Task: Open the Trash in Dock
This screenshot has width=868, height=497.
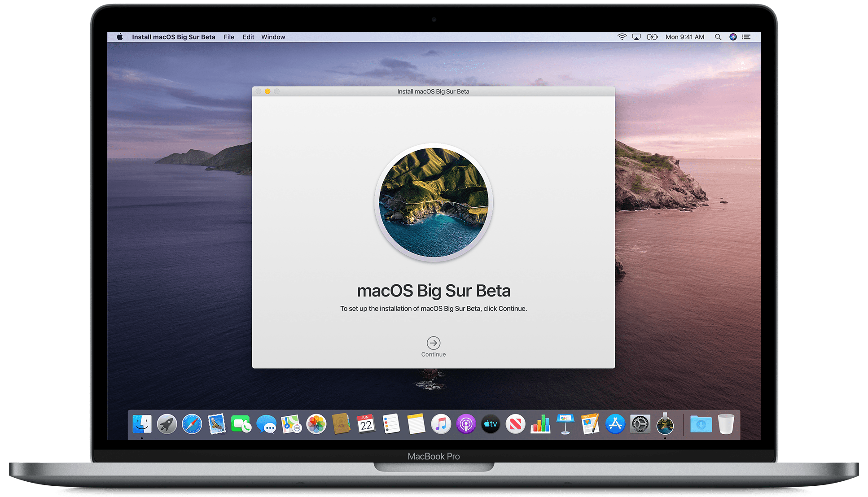Action: (x=726, y=424)
